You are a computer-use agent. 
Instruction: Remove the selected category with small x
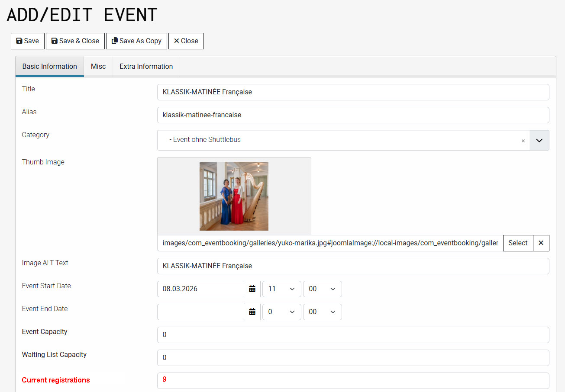point(523,141)
